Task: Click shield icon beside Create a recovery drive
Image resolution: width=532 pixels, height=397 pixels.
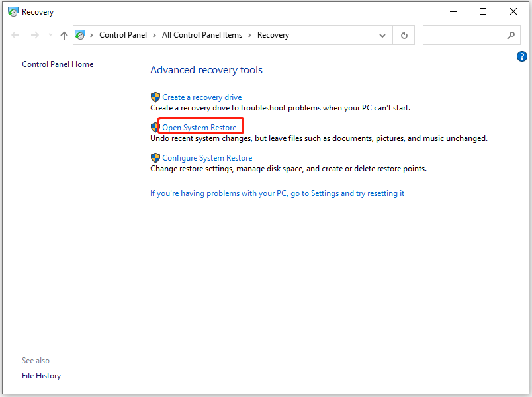Action: coord(155,97)
